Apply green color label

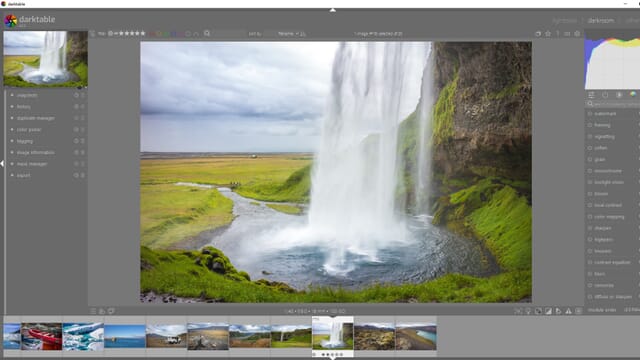tap(166, 34)
